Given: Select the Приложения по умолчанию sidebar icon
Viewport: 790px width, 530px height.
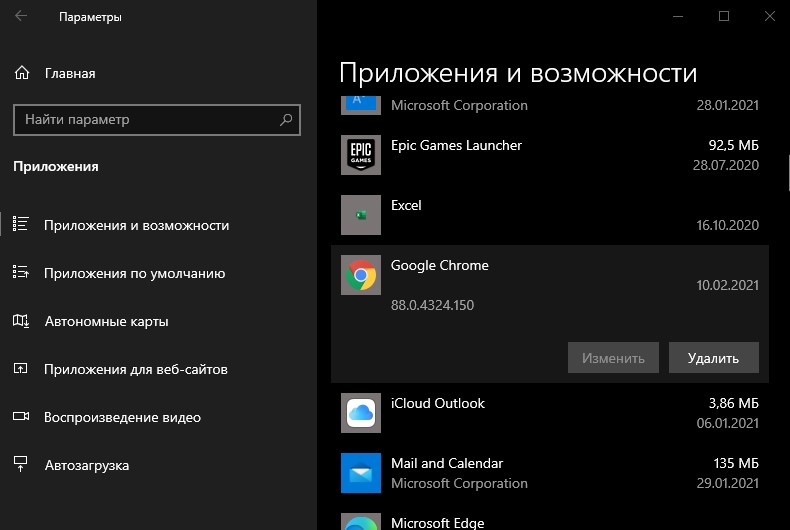Looking at the screenshot, I should pos(21,272).
